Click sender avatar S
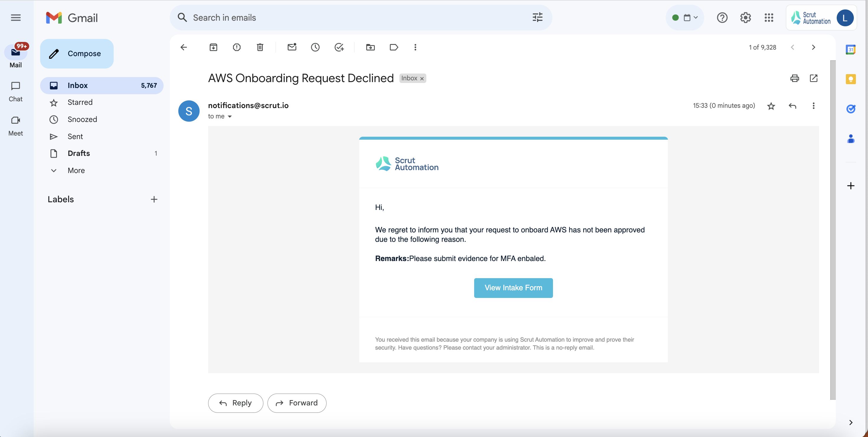 [x=189, y=111]
